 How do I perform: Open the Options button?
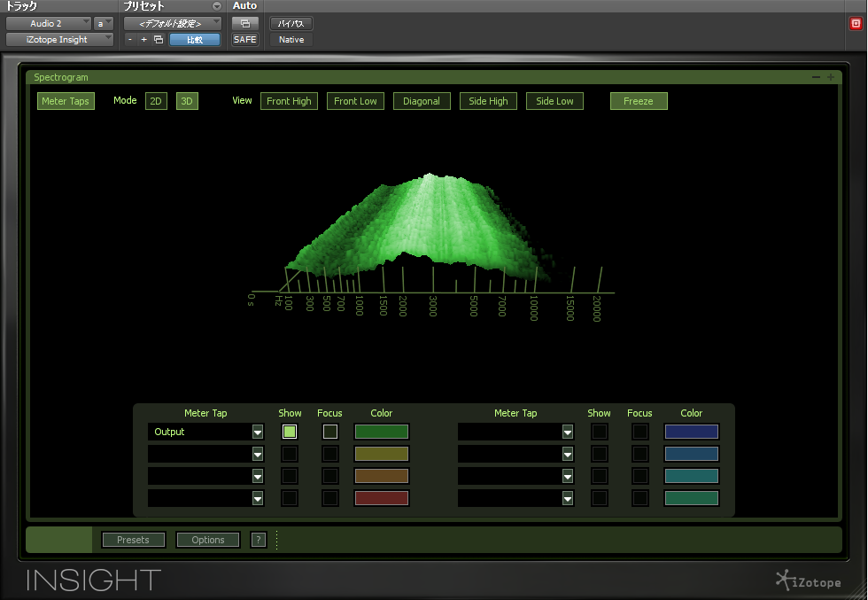pyautogui.click(x=208, y=540)
